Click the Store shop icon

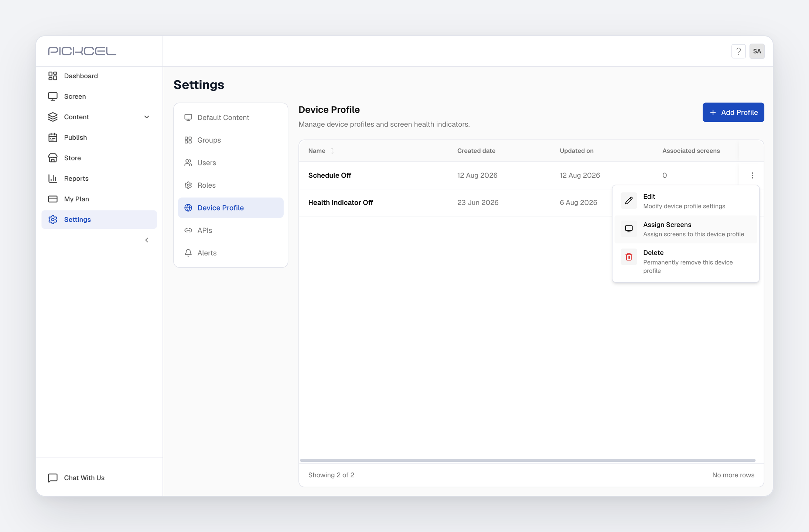(53, 158)
